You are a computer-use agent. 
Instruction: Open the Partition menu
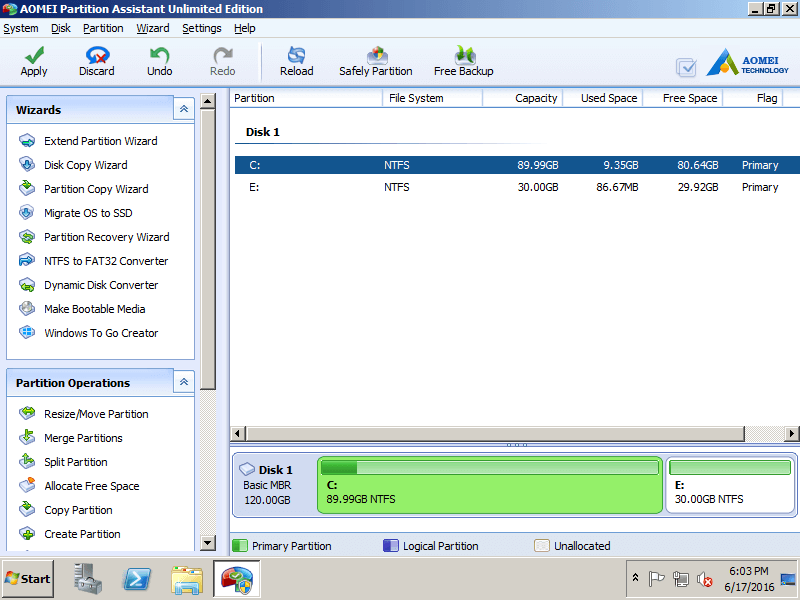tap(103, 28)
